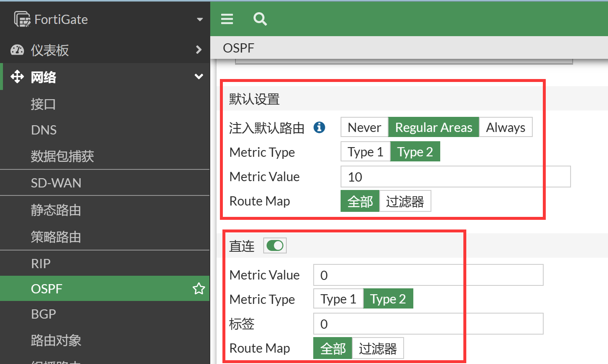Click 过滤器 for 默认设置 Route Map
This screenshot has height=364, width=608.
pos(405,201)
